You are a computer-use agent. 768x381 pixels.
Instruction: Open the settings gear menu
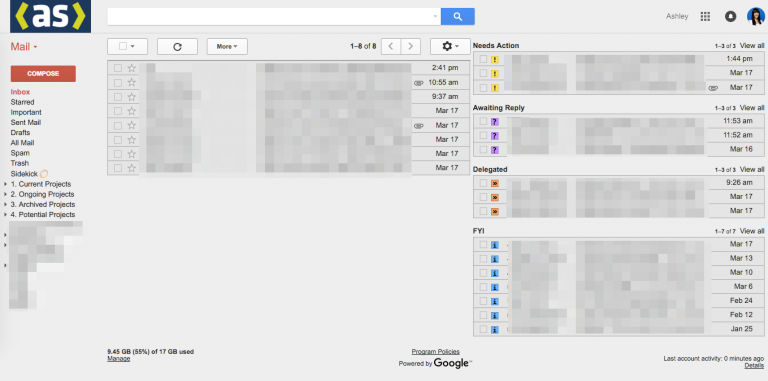(x=450, y=47)
